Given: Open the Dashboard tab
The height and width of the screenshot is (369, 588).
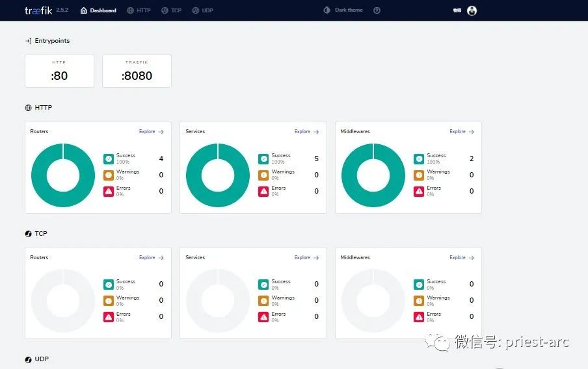Looking at the screenshot, I should pyautogui.click(x=98, y=10).
